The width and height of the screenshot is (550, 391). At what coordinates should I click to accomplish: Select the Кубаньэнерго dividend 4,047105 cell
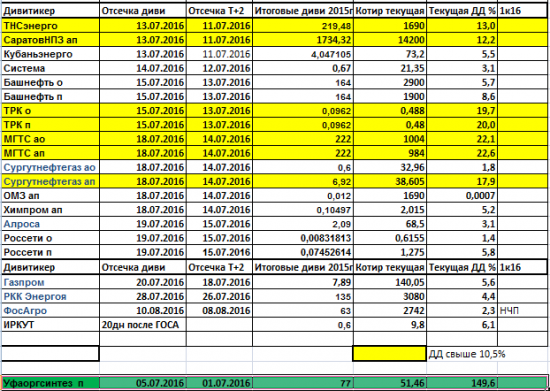(x=303, y=54)
